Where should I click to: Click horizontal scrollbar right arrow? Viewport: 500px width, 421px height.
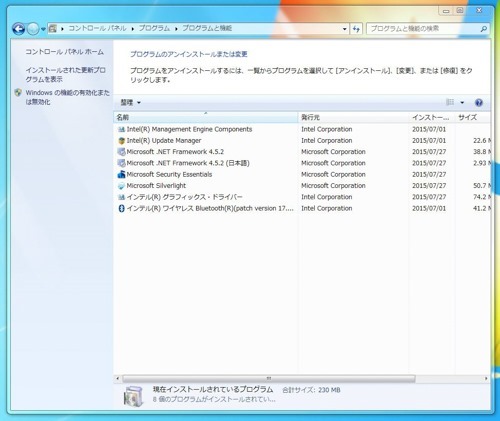(x=486, y=379)
